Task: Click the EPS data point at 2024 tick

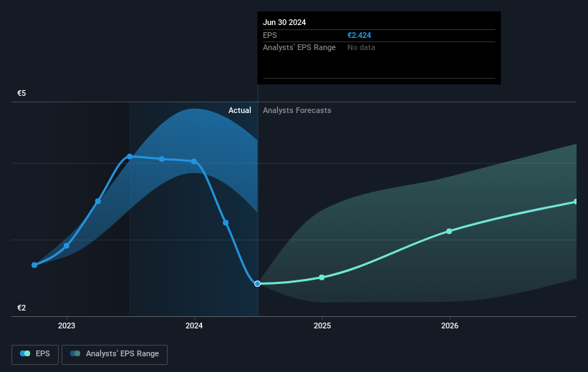Action: pyautogui.click(x=194, y=162)
